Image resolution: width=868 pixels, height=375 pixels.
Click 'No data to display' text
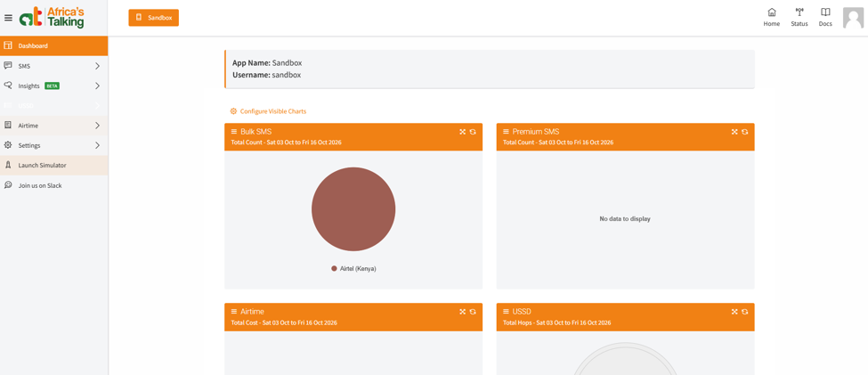pos(625,219)
